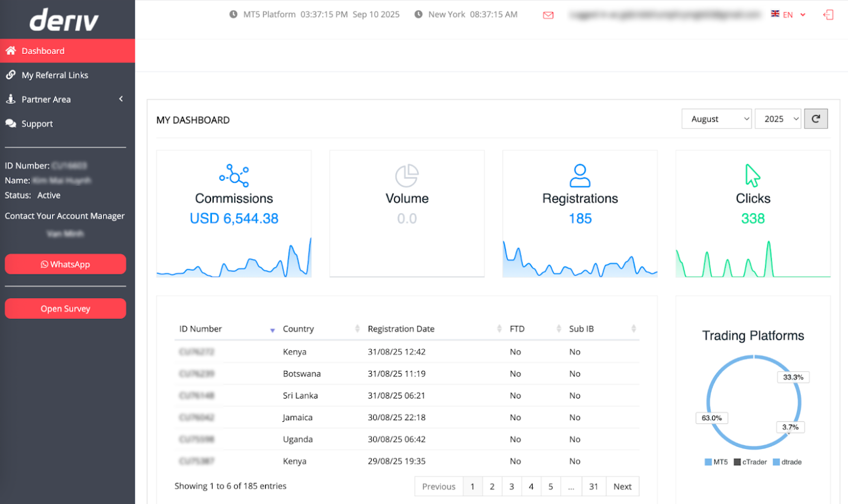Go to page 2

click(492, 487)
